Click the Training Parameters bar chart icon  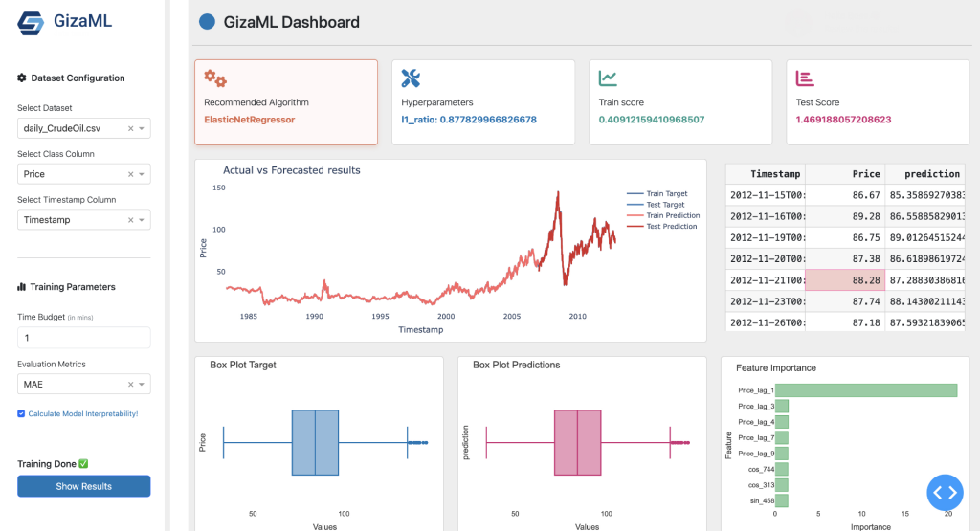(21, 286)
